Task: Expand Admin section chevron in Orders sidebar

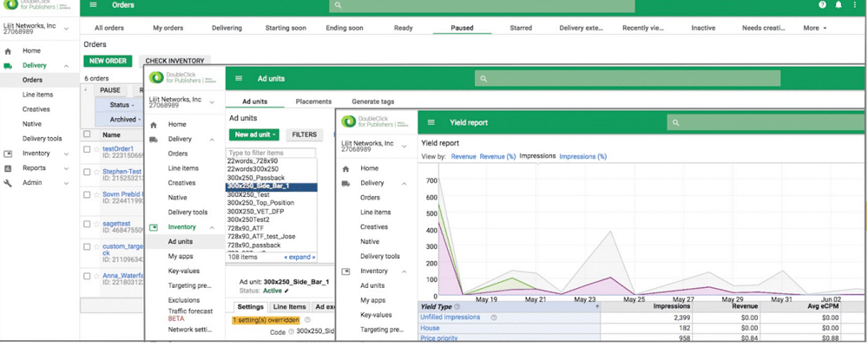Action: coord(67,183)
